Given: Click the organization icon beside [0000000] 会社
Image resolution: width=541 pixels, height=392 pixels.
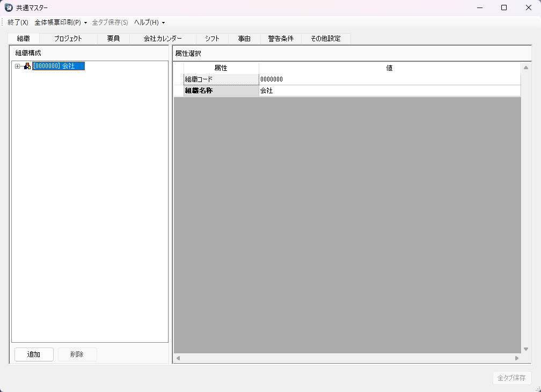Looking at the screenshot, I should (x=27, y=66).
